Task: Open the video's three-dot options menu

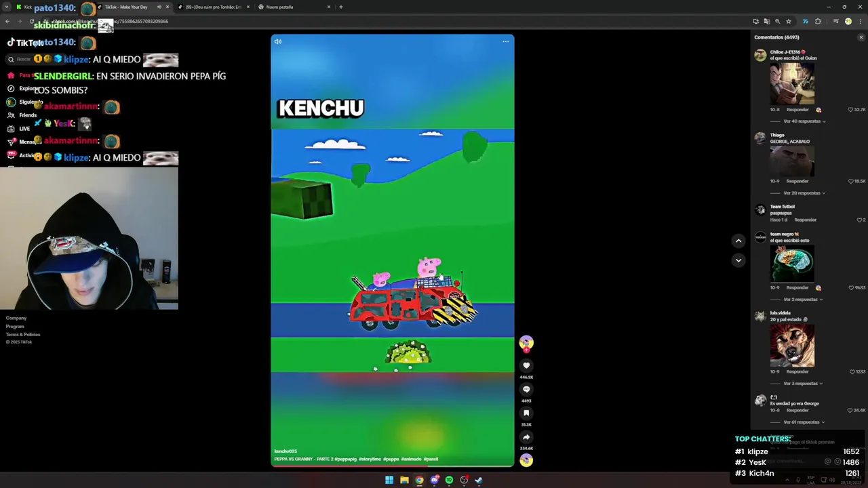Action: [x=505, y=41]
